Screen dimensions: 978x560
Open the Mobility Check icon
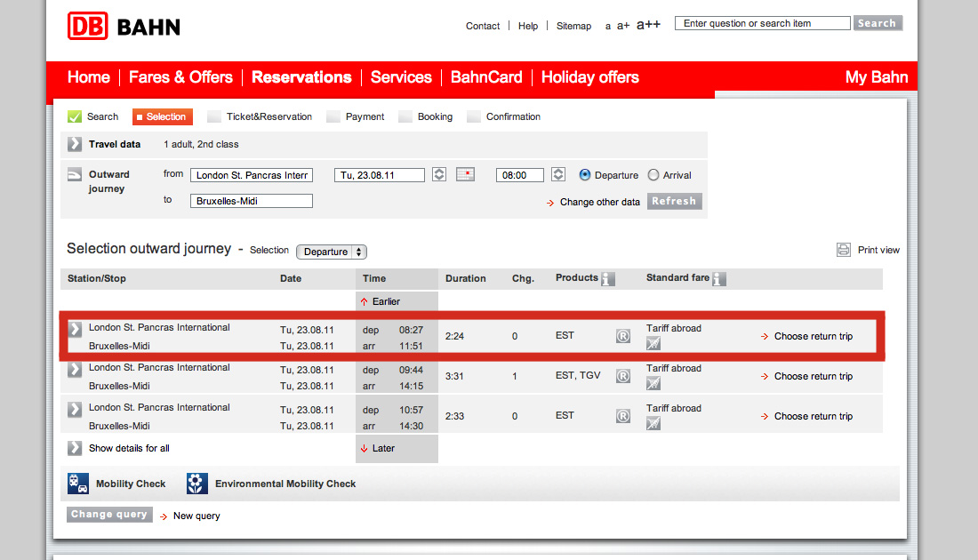(78, 484)
